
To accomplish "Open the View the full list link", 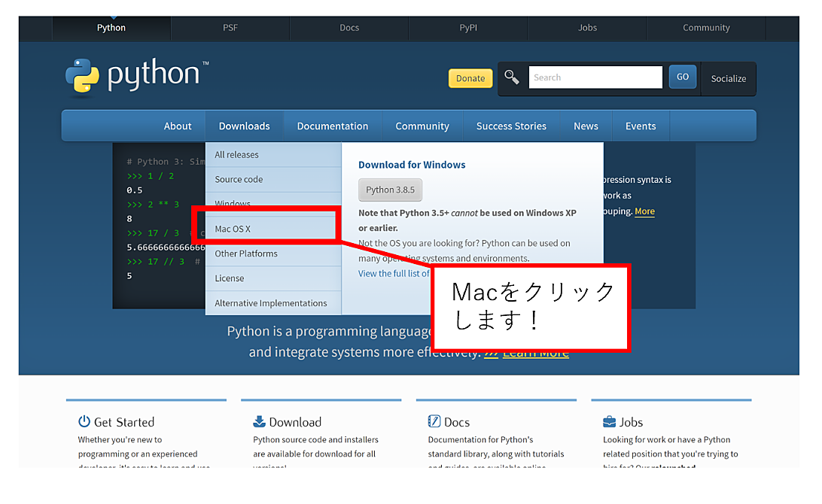I will point(394,274).
